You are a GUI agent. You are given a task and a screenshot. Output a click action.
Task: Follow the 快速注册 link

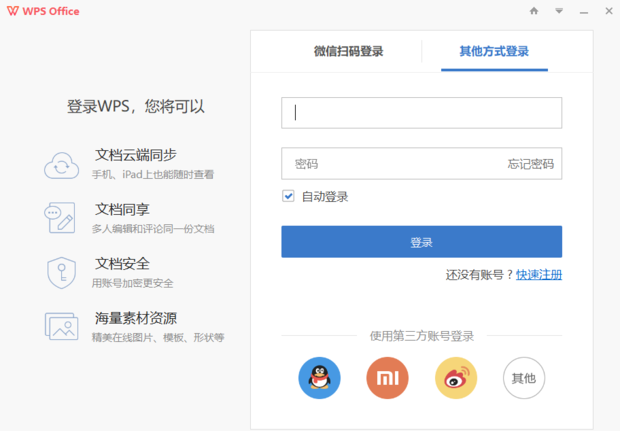pos(539,274)
